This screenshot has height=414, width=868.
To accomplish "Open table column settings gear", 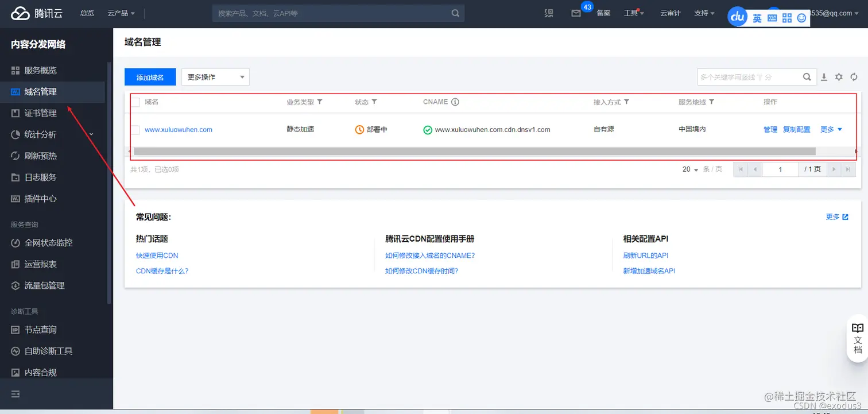I will [839, 77].
